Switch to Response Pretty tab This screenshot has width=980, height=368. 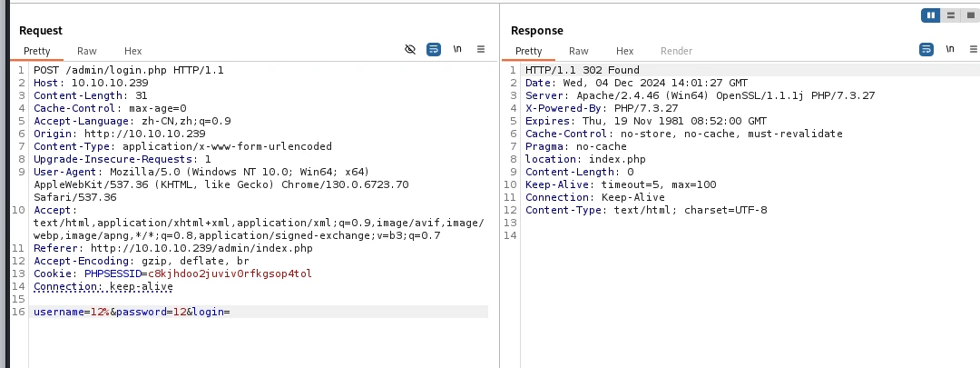(529, 51)
